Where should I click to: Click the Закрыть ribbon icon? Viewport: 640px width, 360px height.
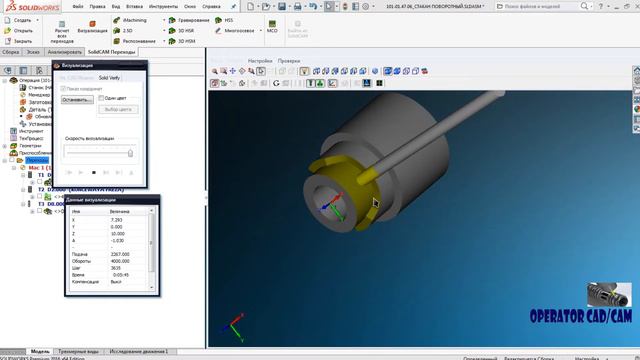[x=7, y=41]
